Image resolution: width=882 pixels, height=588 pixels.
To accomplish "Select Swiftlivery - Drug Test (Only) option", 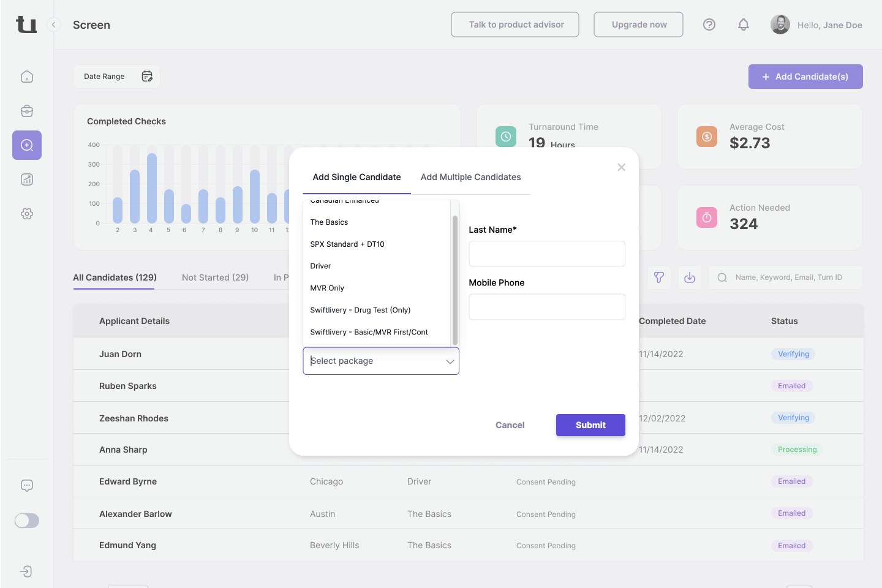I will [x=360, y=310].
